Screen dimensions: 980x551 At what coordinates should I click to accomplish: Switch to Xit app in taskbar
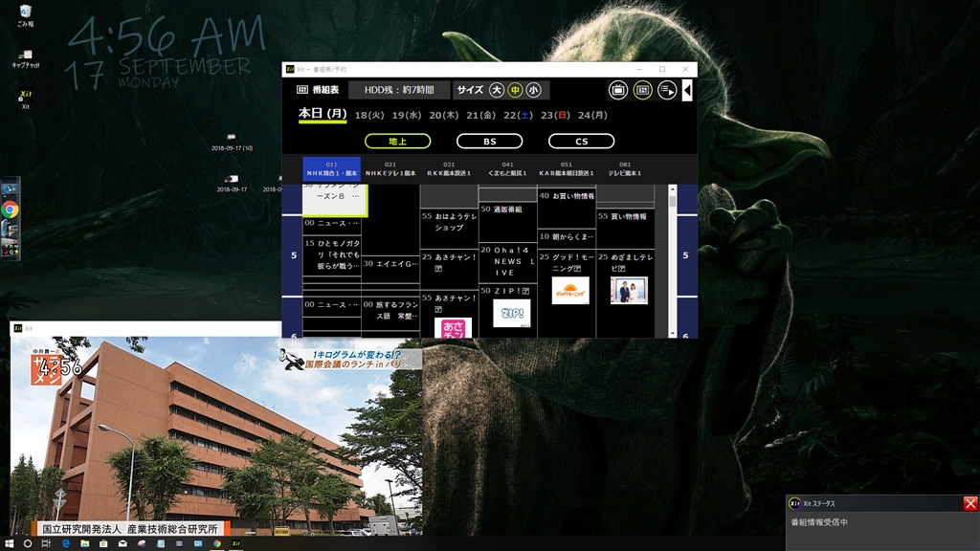click(235, 543)
